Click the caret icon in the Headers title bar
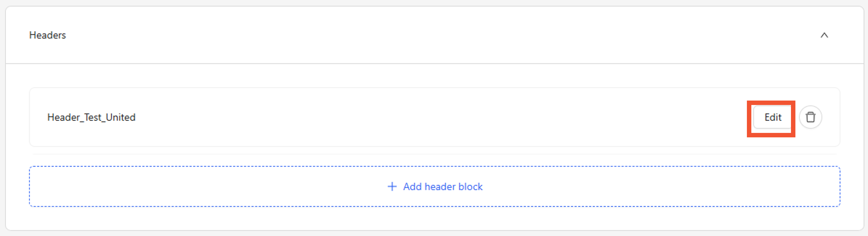The height and width of the screenshot is (236, 868). pos(824,35)
